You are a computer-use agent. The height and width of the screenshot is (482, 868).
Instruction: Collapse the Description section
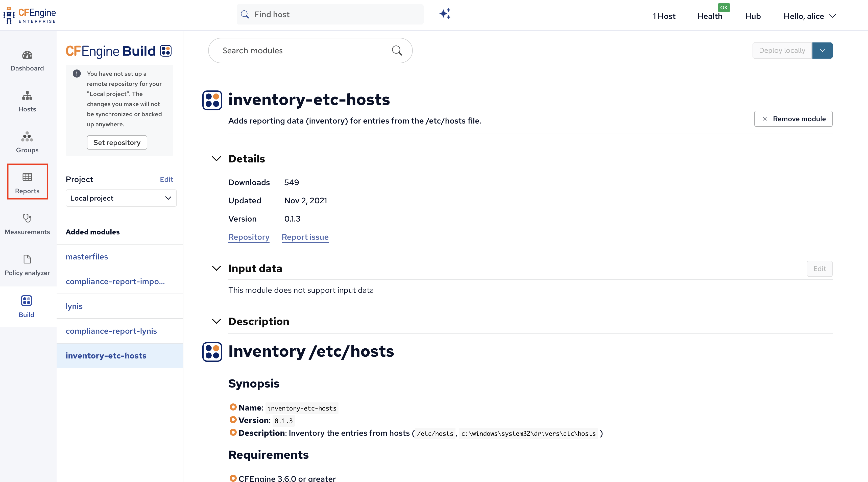pyautogui.click(x=216, y=322)
